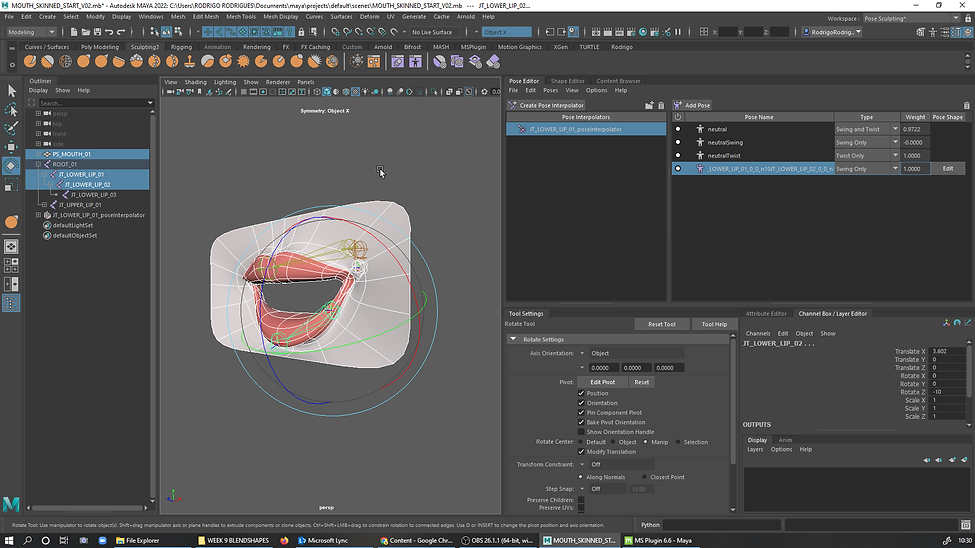This screenshot has height=548, width=975.
Task: Click the New Scene icon
Action: [74, 32]
